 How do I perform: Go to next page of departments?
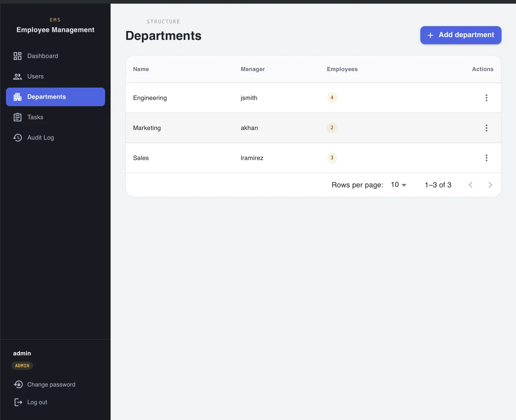point(490,185)
